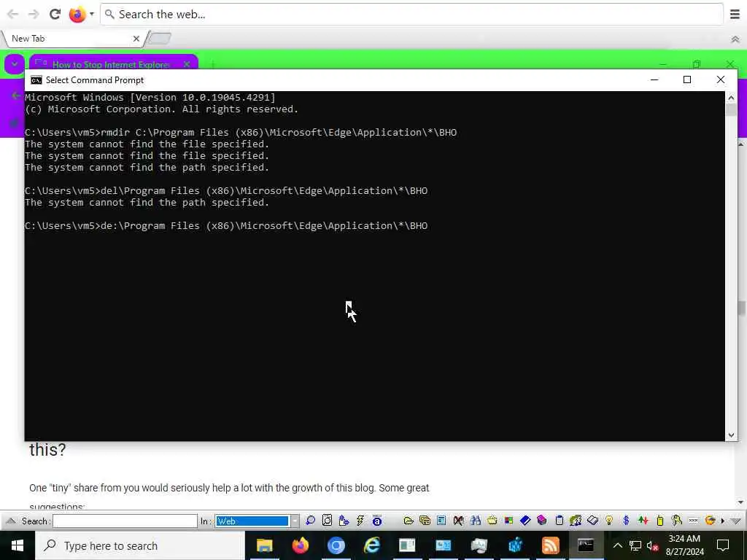Open Internet Explorer from the taskbar

(x=371, y=545)
